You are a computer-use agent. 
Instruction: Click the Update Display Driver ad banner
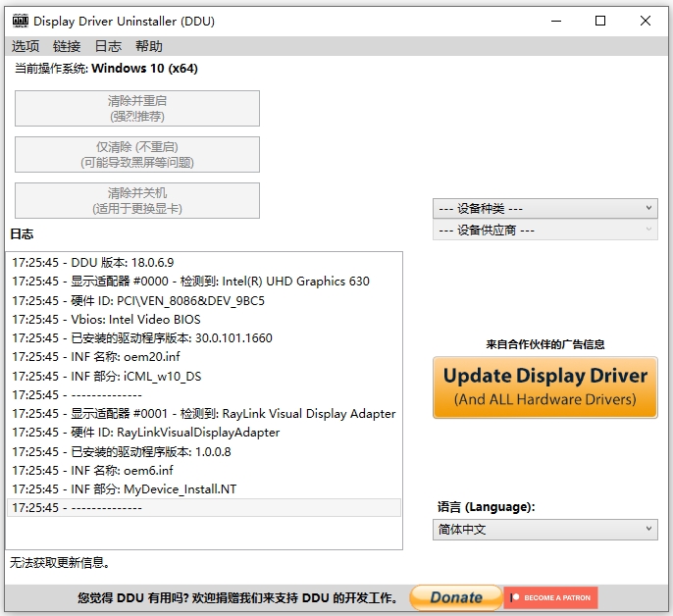pos(545,387)
